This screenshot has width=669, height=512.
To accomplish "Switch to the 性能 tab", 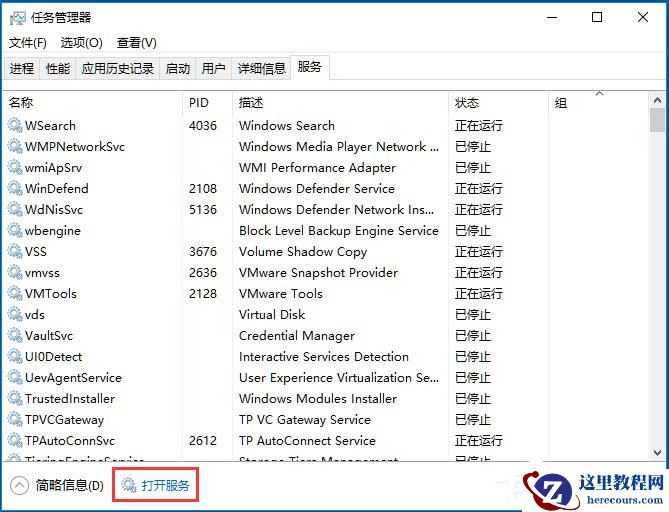I will click(x=58, y=68).
